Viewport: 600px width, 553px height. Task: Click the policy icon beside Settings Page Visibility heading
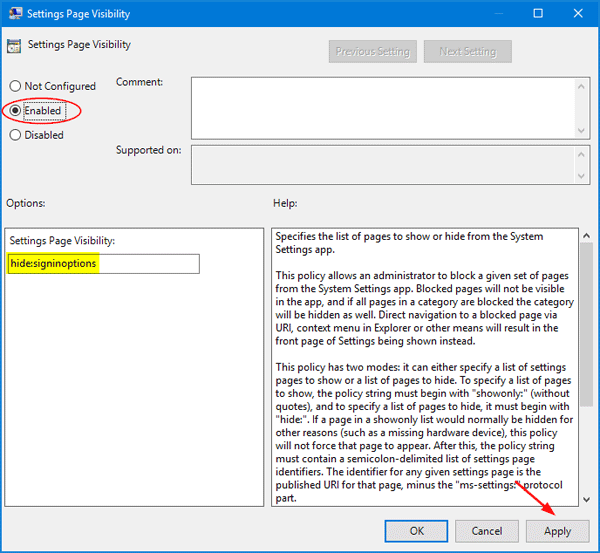coord(15,46)
